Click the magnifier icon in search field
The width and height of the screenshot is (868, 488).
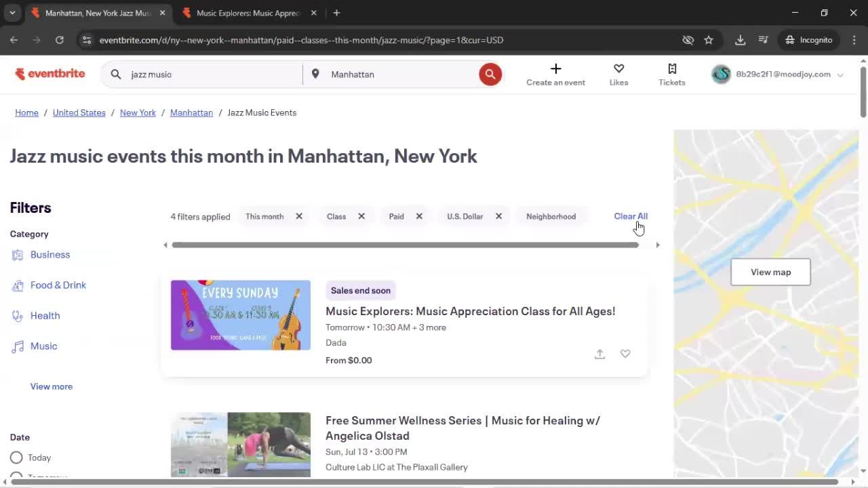(x=116, y=75)
